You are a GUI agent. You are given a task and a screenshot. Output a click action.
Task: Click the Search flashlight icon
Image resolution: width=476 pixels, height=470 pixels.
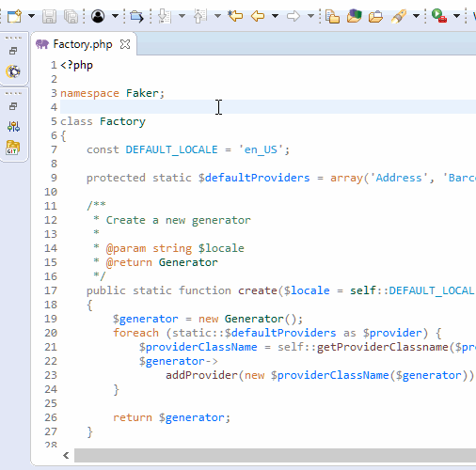coord(399,16)
